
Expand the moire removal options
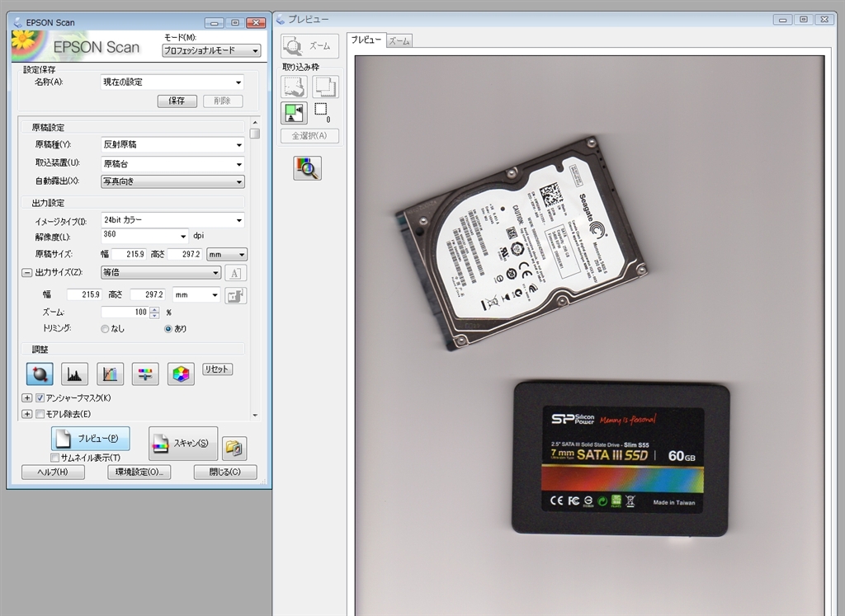[27, 414]
